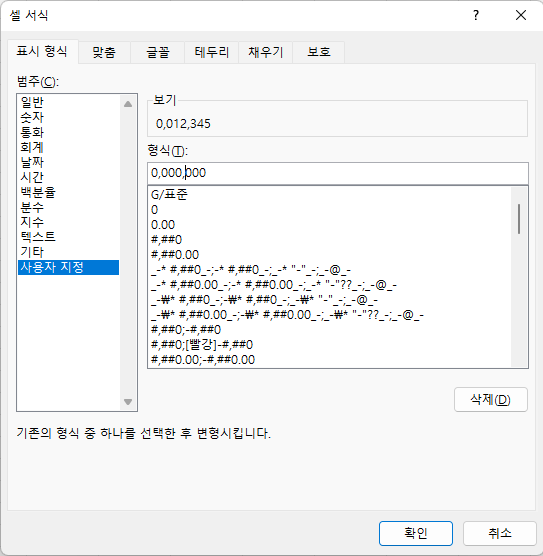Click the 삭제 button
The height and width of the screenshot is (556, 543).
pos(491,400)
